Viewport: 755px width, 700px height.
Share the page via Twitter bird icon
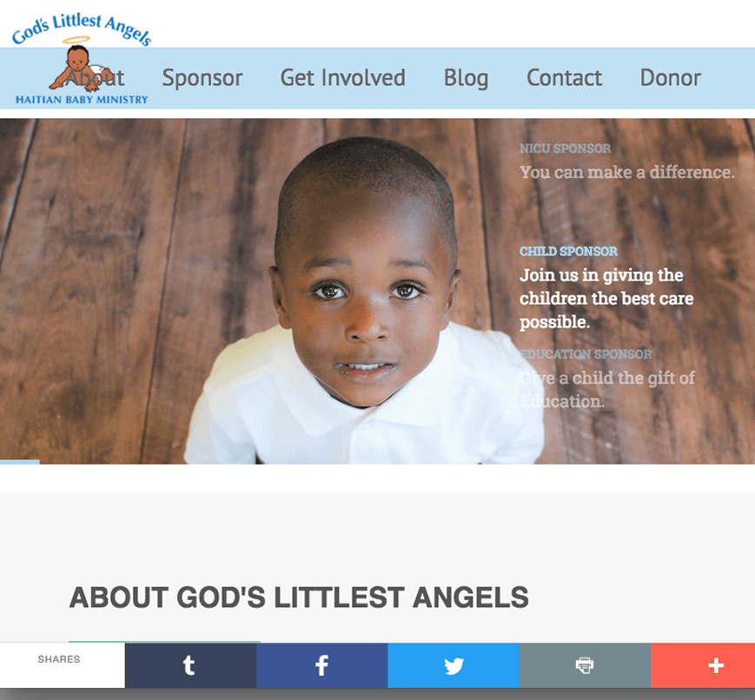point(454,665)
